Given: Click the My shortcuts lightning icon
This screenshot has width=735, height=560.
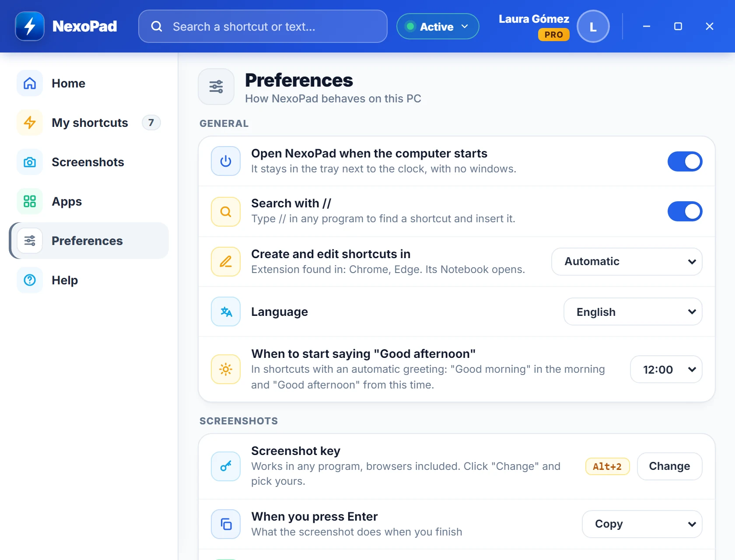Looking at the screenshot, I should point(30,122).
